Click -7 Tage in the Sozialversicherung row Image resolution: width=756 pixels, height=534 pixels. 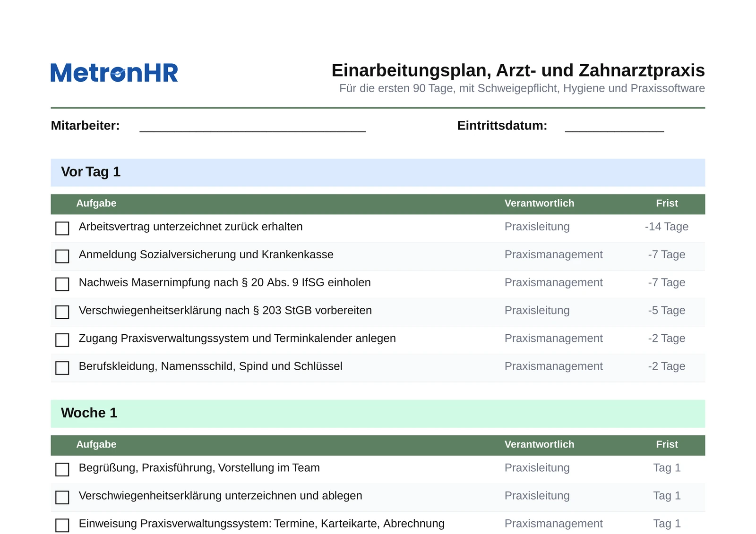point(667,255)
